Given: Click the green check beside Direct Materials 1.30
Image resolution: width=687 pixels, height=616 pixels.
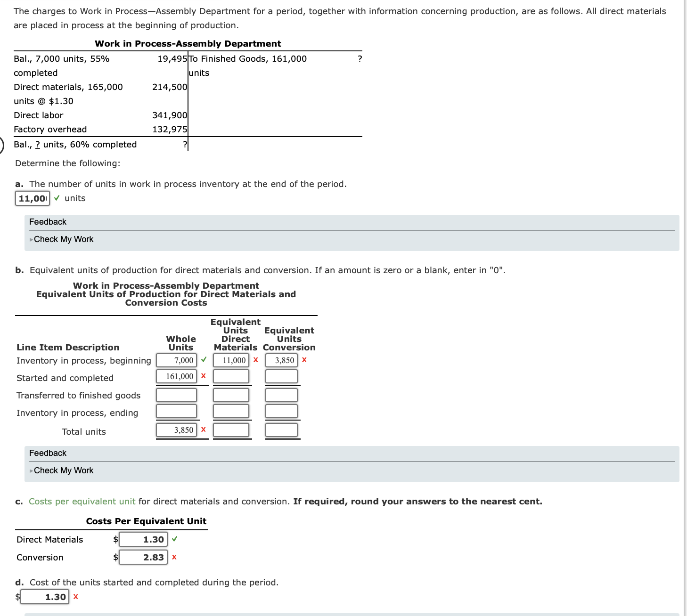Looking at the screenshot, I should pyautogui.click(x=174, y=538).
